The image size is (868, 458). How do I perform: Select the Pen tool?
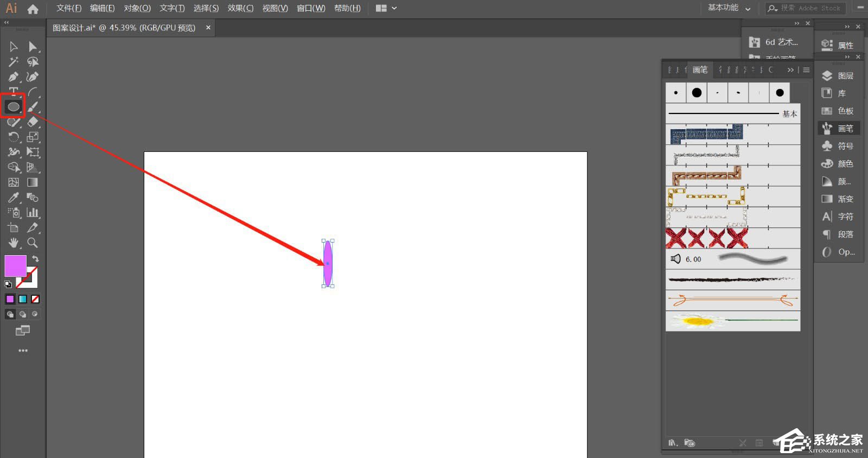tap(13, 77)
